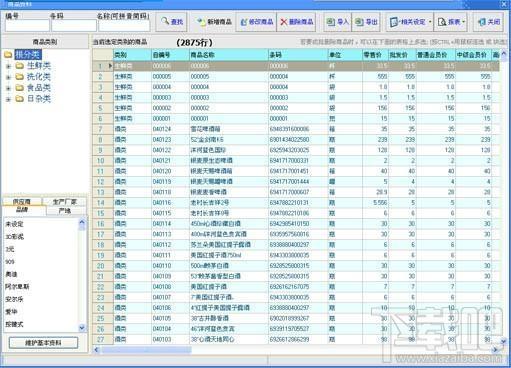Image resolution: width=511 pixels, height=368 pixels.
Task: Click the brand list scroll down arrow
Action: click(x=82, y=328)
